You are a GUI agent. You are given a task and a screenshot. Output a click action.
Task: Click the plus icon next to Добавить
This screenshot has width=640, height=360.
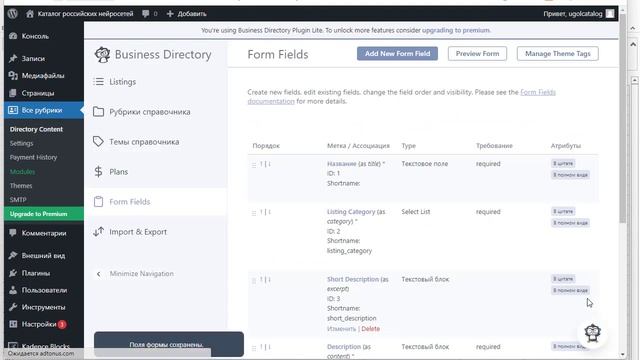pos(170,13)
